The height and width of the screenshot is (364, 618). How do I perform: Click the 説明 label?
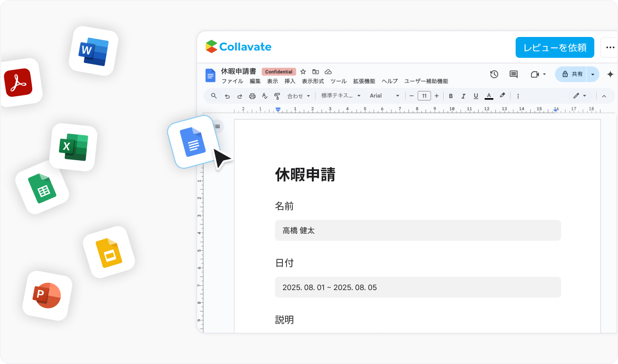pyautogui.click(x=284, y=320)
